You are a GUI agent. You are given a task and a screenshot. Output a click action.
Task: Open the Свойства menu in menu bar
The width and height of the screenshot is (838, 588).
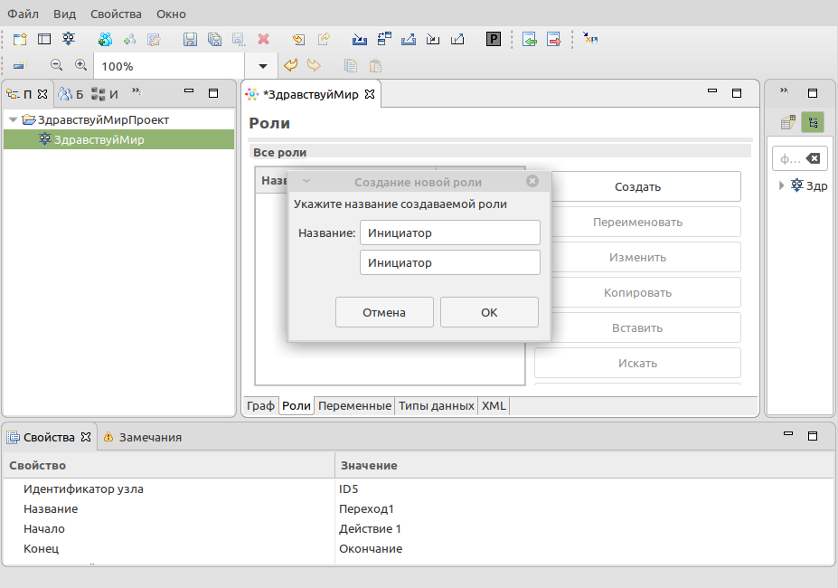click(116, 14)
